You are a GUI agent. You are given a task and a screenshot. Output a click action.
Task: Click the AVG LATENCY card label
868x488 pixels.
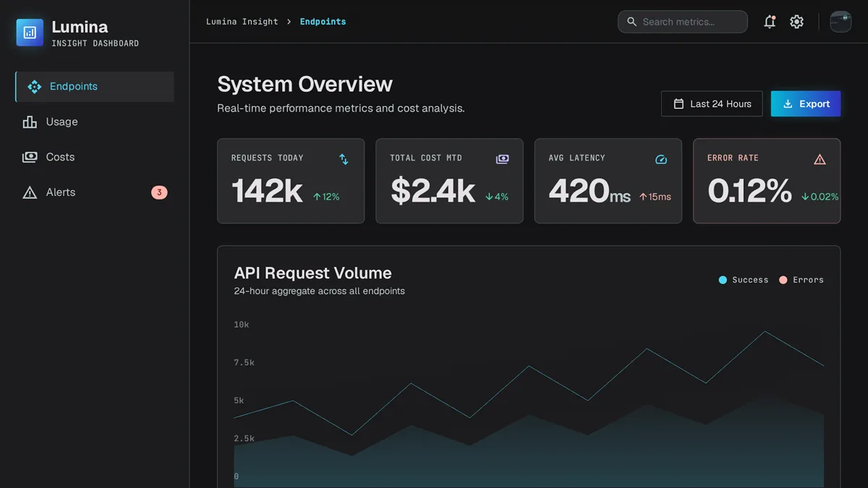tap(577, 158)
